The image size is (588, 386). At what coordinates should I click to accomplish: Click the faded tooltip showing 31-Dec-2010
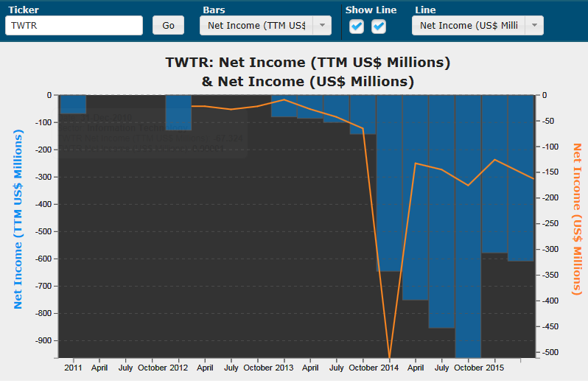pyautogui.click(x=150, y=133)
